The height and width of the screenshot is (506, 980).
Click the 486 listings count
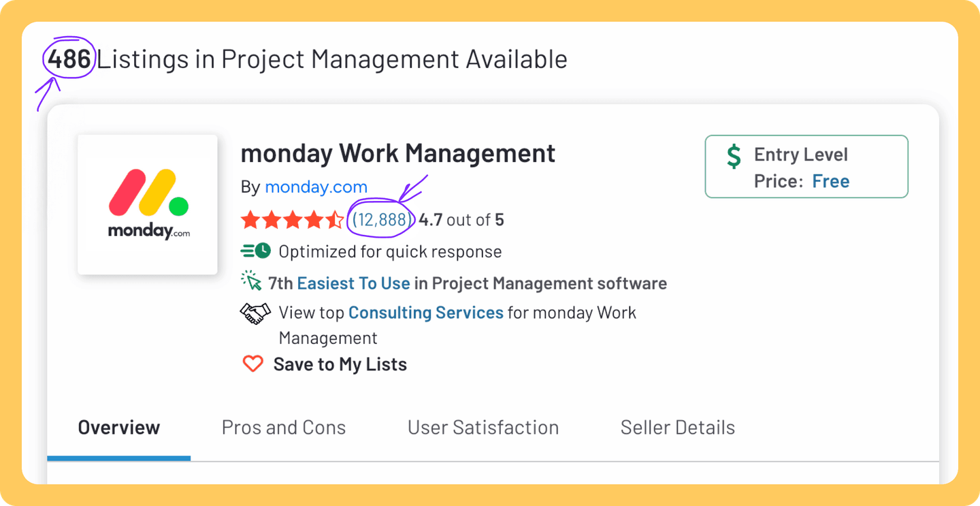pyautogui.click(x=69, y=59)
